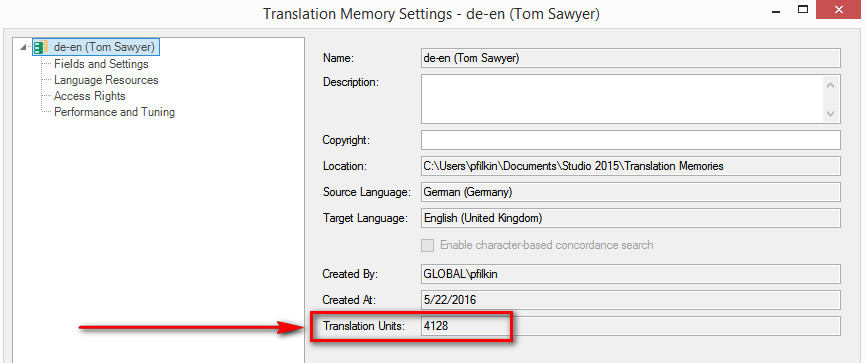Enable character-based concordance search checkbox
Viewport: 865px width, 363px height.
tap(427, 245)
